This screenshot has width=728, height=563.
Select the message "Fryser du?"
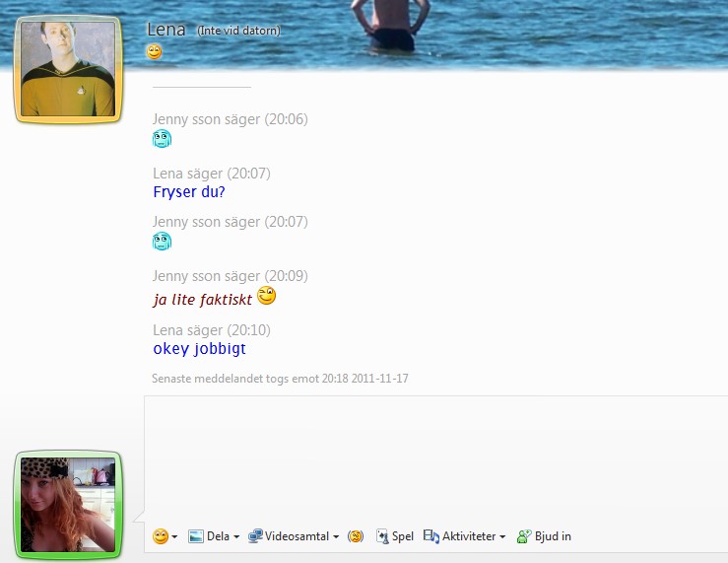tap(189, 192)
